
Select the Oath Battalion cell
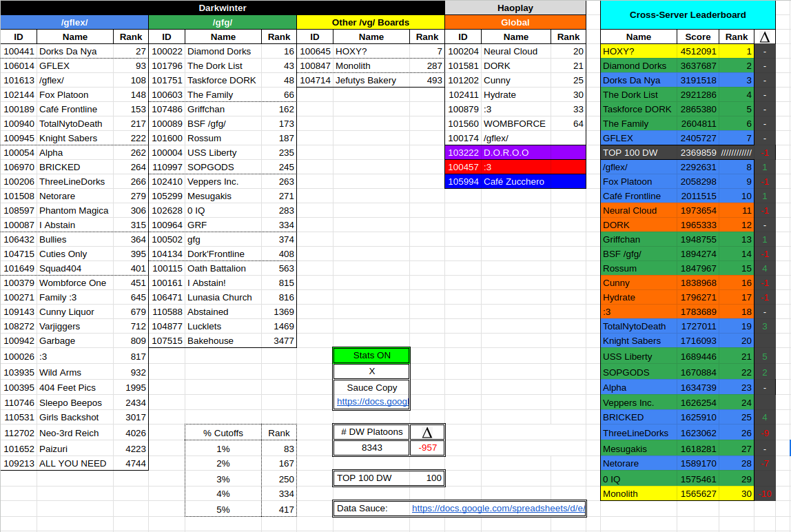223,269
